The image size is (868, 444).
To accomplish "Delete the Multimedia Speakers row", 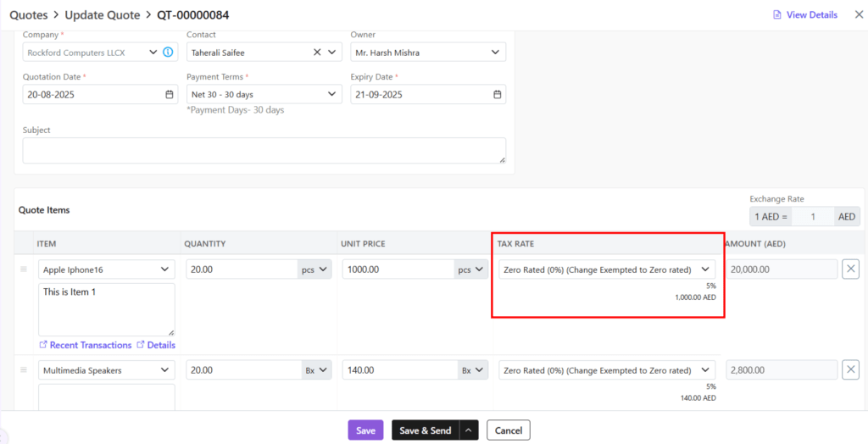I will (x=850, y=370).
